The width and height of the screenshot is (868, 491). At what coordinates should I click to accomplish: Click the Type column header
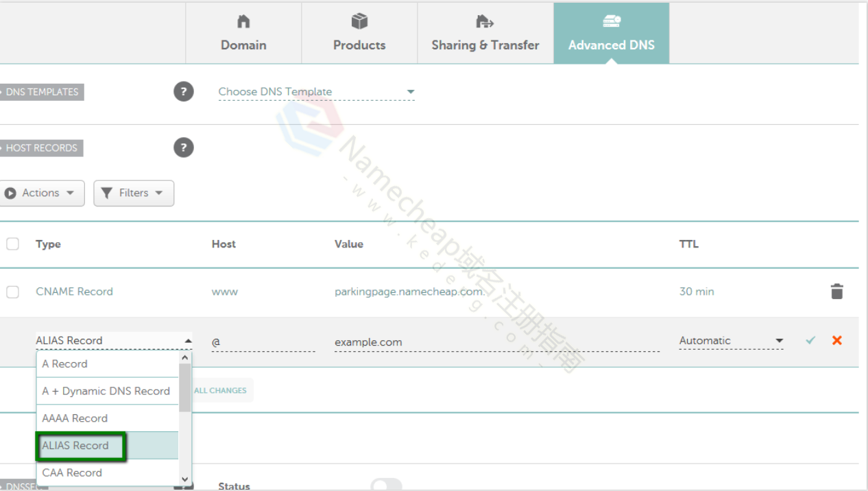pos(48,244)
